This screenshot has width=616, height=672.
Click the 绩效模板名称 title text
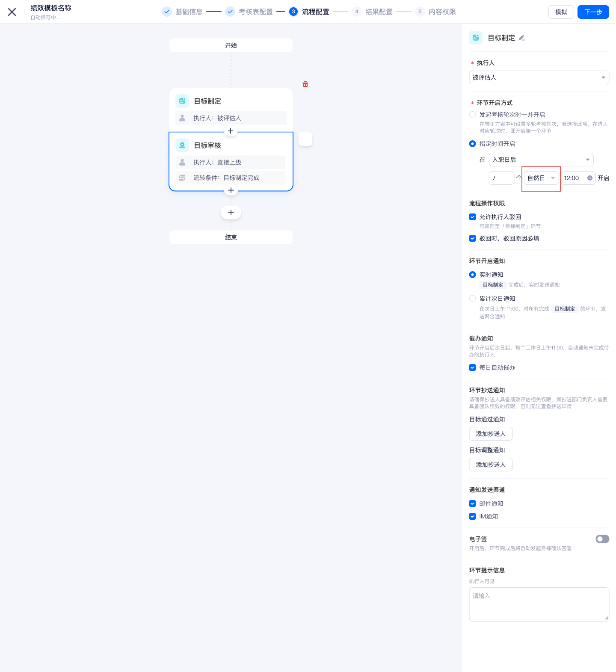tap(51, 8)
